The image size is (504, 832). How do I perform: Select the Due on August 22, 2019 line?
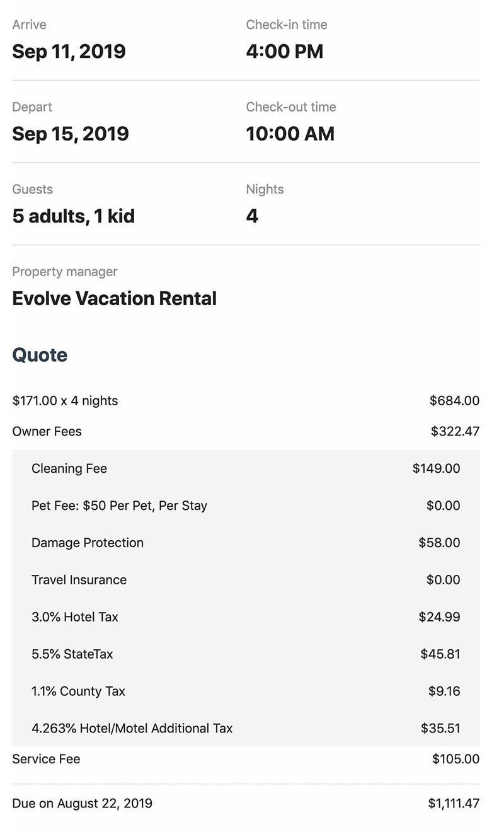coord(82,803)
